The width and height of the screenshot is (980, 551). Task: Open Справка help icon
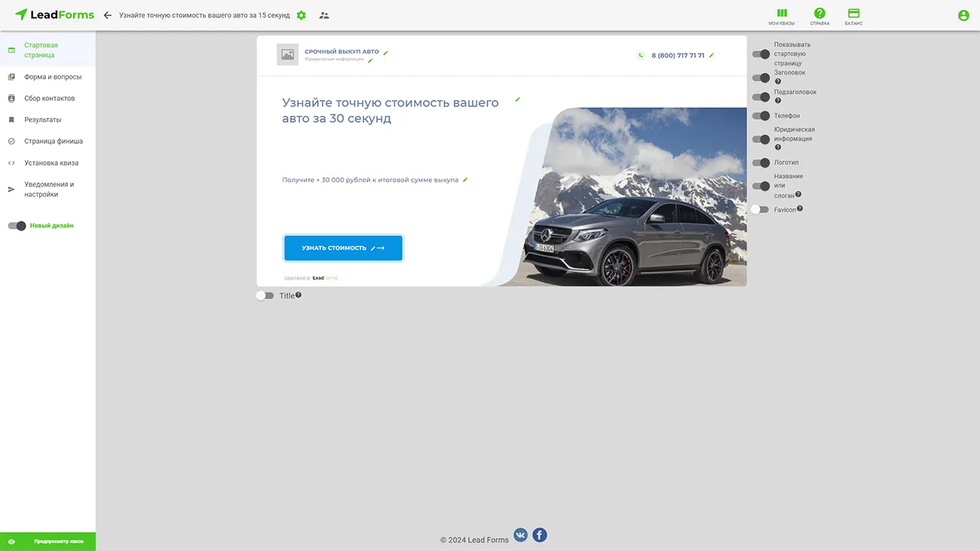[x=819, y=14]
